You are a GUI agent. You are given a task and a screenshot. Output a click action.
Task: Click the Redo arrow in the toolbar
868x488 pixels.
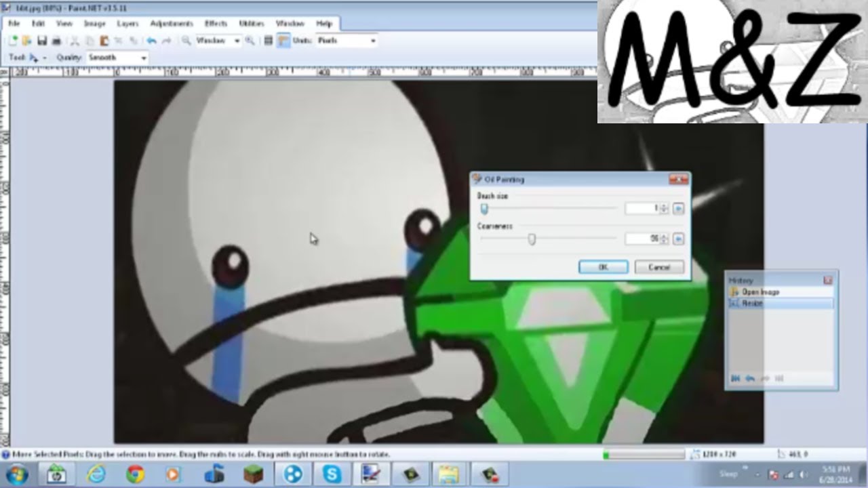tap(166, 41)
